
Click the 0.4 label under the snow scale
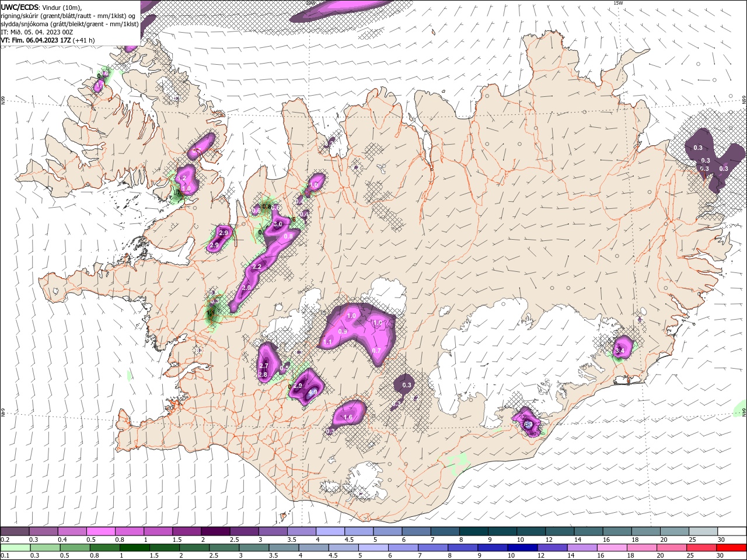coord(62,540)
